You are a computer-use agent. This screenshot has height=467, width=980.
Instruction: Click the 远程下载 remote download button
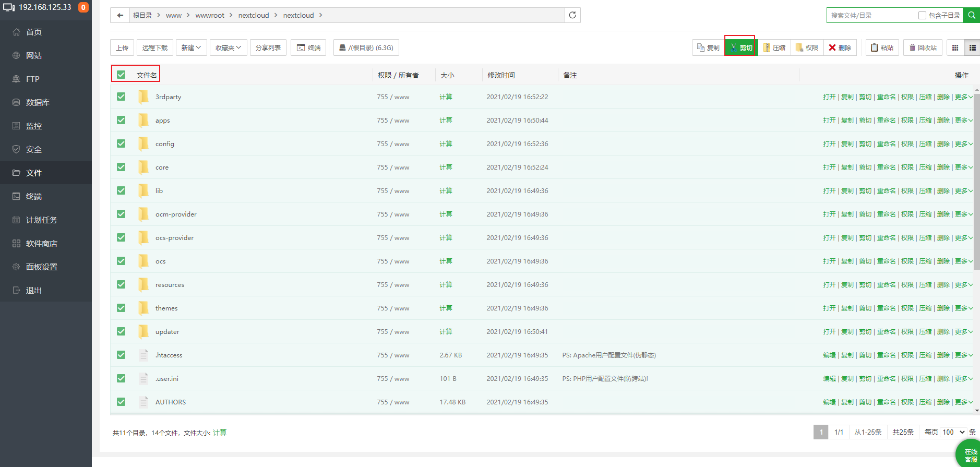coord(155,47)
